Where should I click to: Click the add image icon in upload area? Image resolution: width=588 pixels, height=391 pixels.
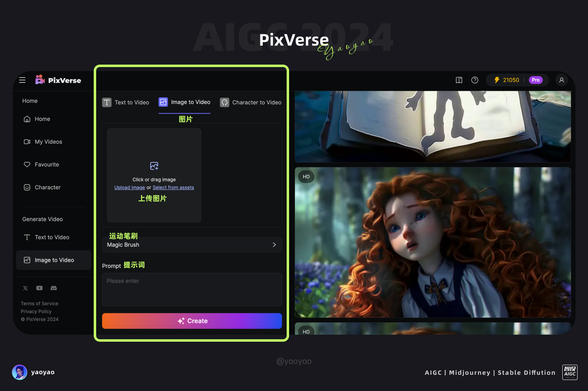[x=154, y=166]
